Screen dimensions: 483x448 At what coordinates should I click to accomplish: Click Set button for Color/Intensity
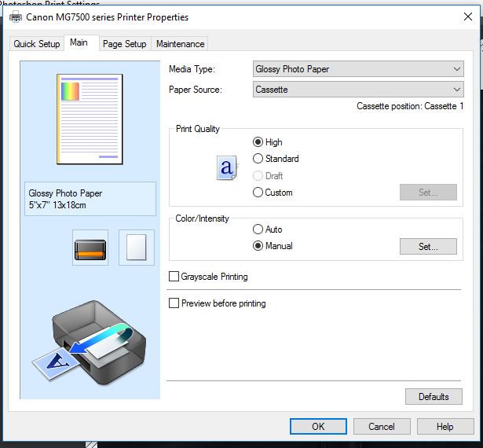click(x=428, y=246)
